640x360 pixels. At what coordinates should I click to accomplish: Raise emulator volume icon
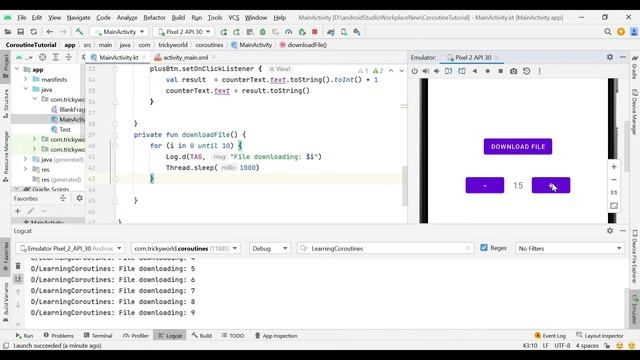tap(426, 71)
